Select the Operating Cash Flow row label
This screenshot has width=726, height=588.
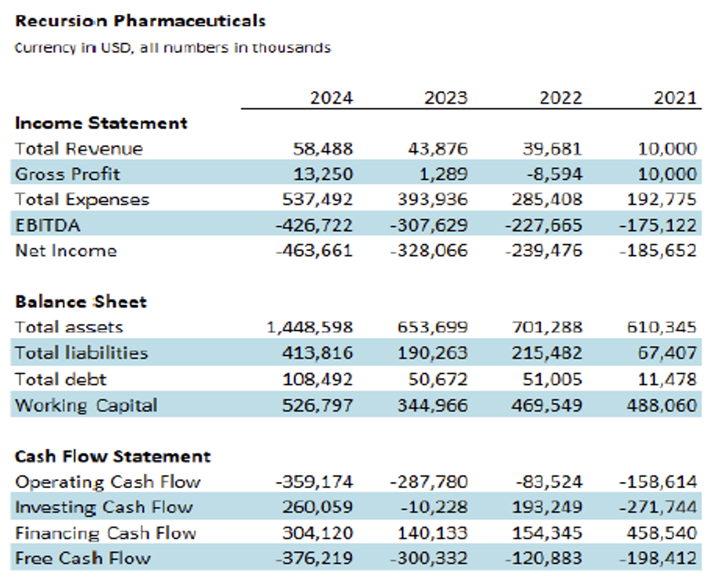click(x=108, y=481)
